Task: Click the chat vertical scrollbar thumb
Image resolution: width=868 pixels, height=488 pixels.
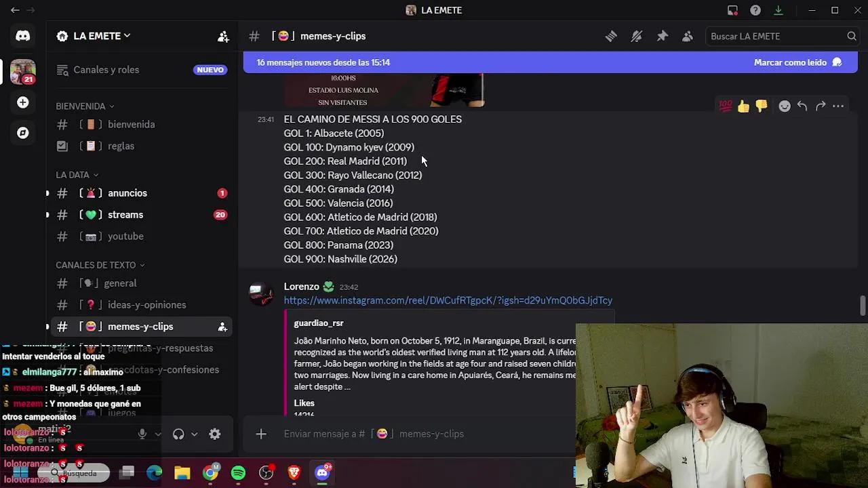Action: pos(863,305)
